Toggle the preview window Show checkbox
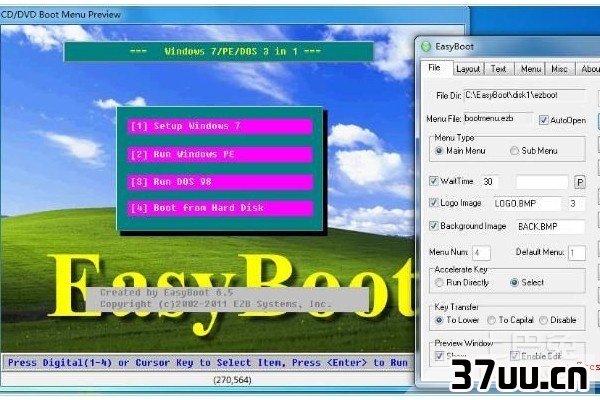 (x=439, y=356)
